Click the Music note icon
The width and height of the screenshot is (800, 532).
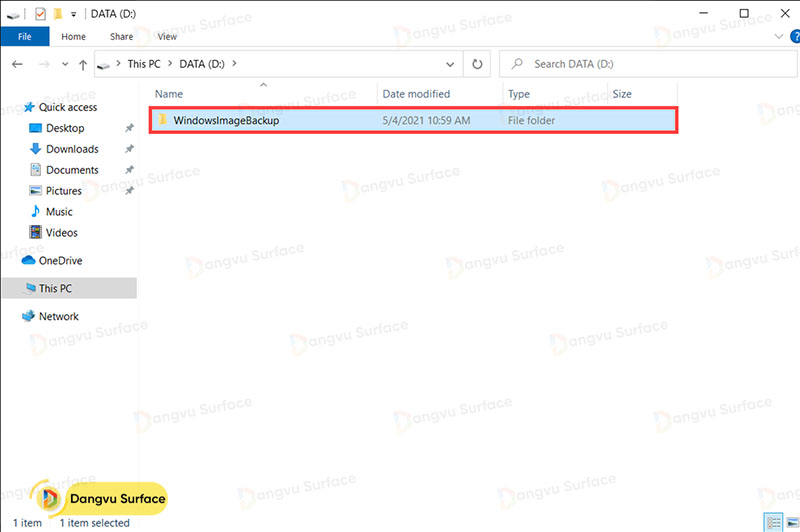click(35, 211)
